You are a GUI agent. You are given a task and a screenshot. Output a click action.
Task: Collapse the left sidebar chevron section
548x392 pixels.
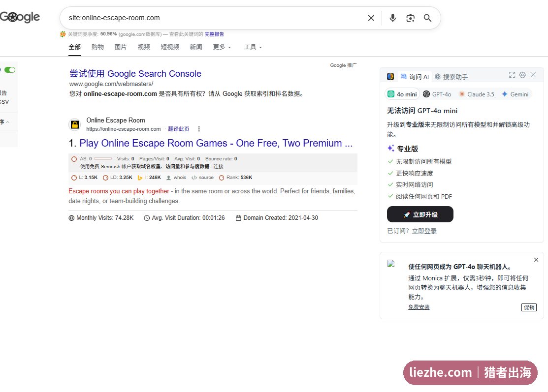pyautogui.click(x=7, y=122)
